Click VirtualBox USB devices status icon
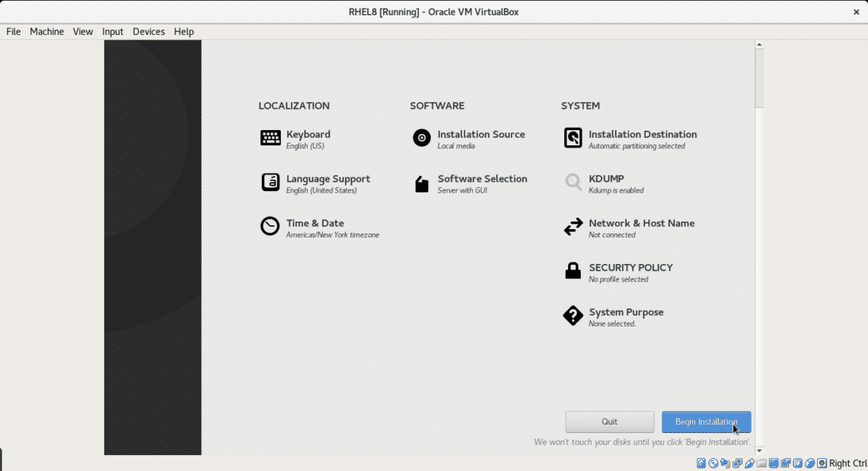Viewport: 868px width, 471px height. 749,463
